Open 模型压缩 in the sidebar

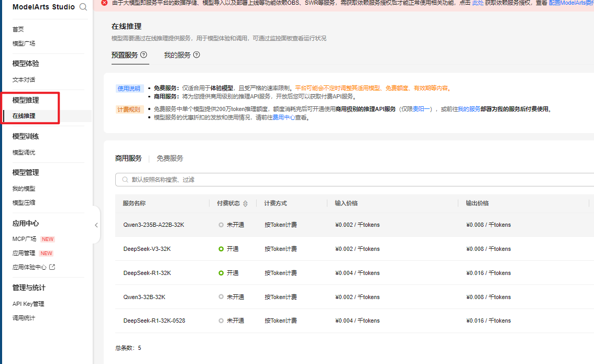coord(24,203)
